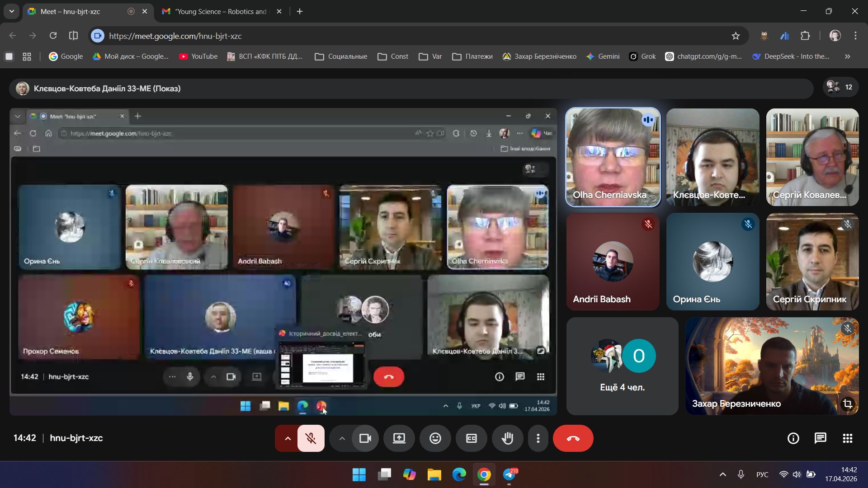
Task: Click the red leave call button
Action: [x=573, y=438]
